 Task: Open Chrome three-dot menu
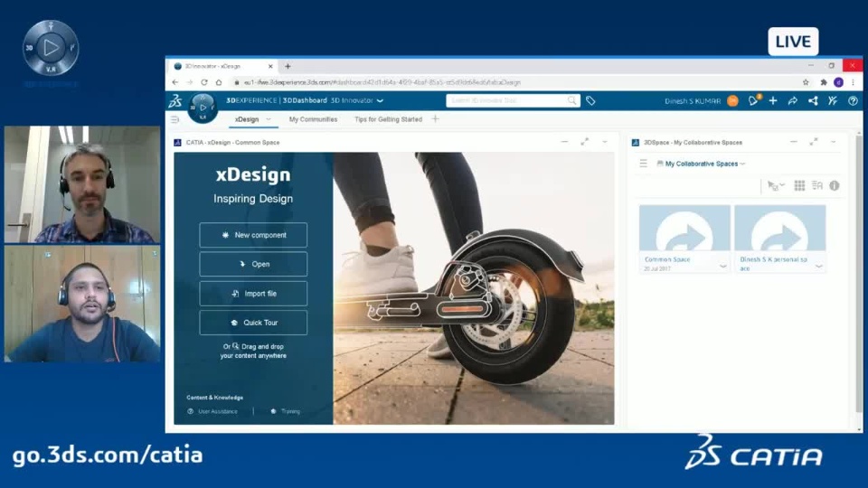pyautogui.click(x=853, y=82)
